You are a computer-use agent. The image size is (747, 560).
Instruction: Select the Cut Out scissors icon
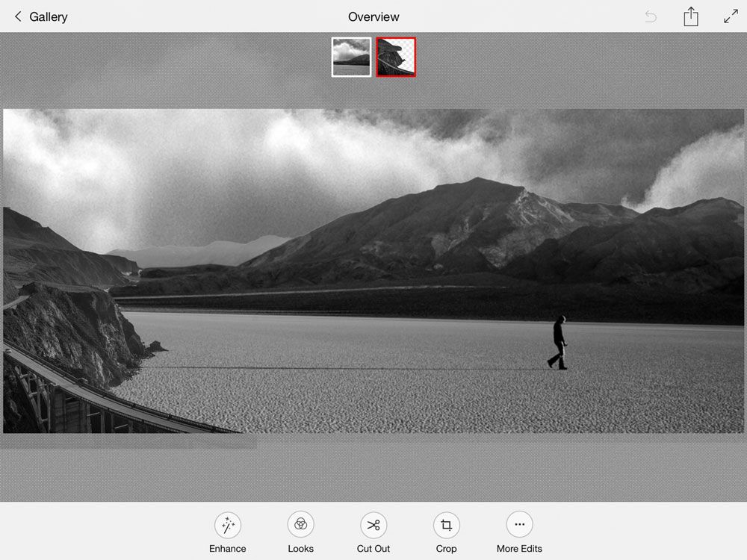[373, 525]
